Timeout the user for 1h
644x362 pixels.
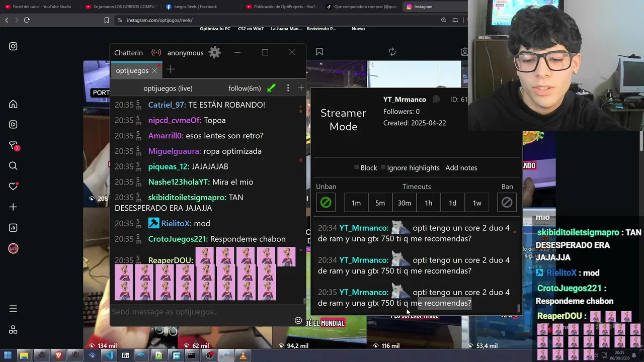pyautogui.click(x=429, y=203)
